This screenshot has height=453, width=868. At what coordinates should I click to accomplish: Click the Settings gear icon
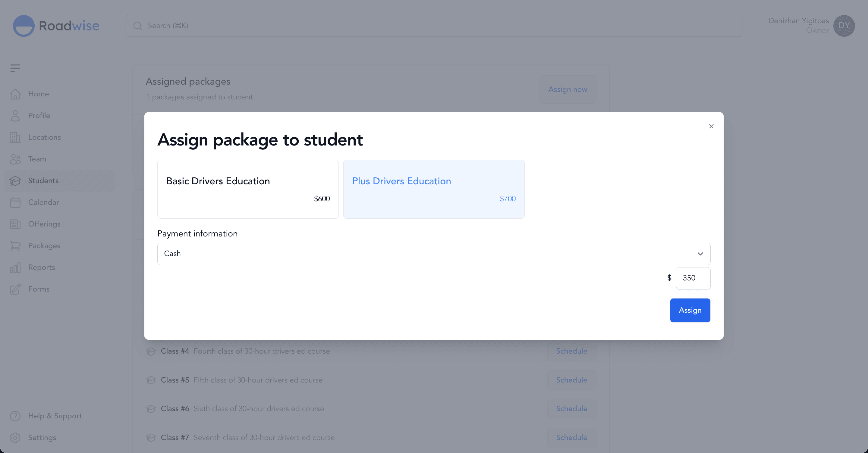pyautogui.click(x=15, y=438)
